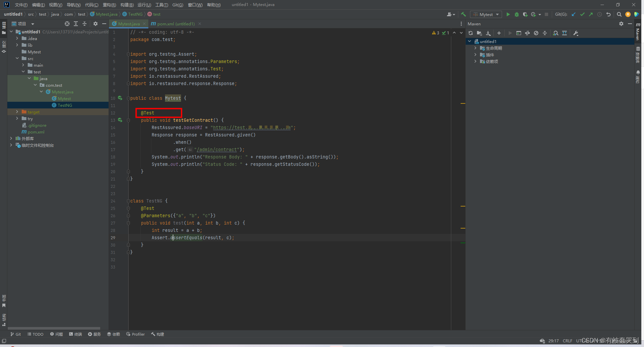This screenshot has height=347, width=644.
Task: Toggle Maven skip tests mode
Action: 536,33
